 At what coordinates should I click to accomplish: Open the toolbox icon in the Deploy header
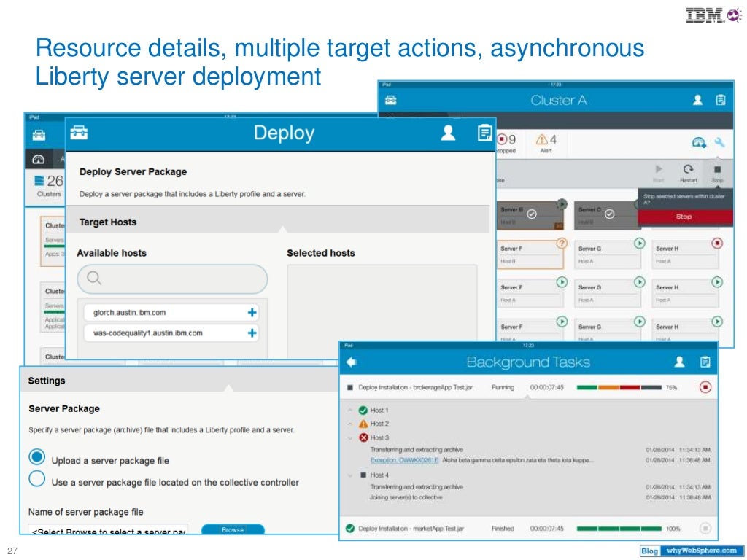tap(79, 133)
